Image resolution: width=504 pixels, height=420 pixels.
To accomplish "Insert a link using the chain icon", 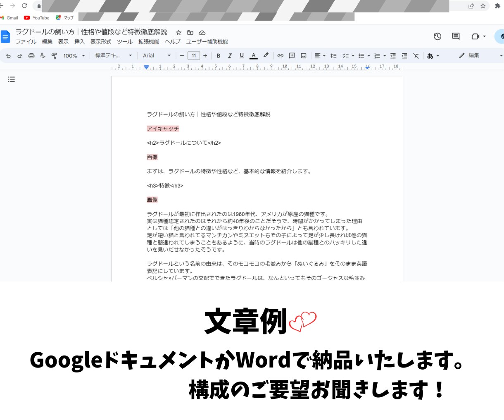I will coord(280,56).
